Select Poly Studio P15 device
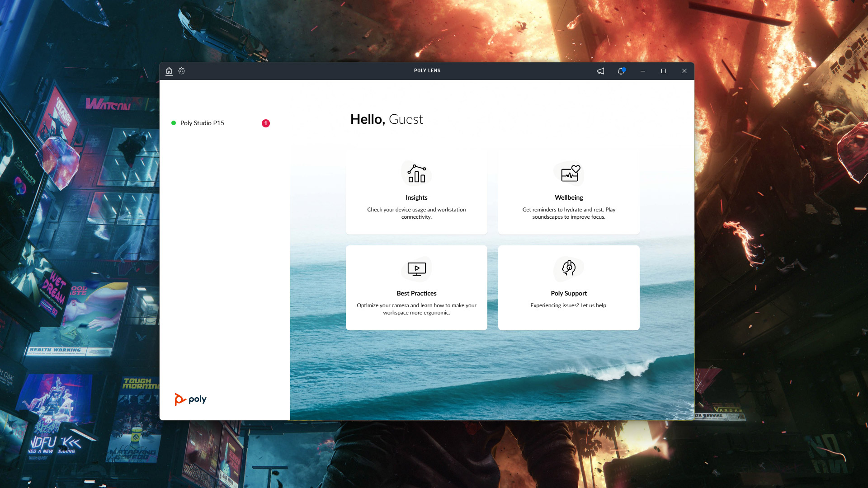This screenshot has height=488, width=868. [x=202, y=123]
